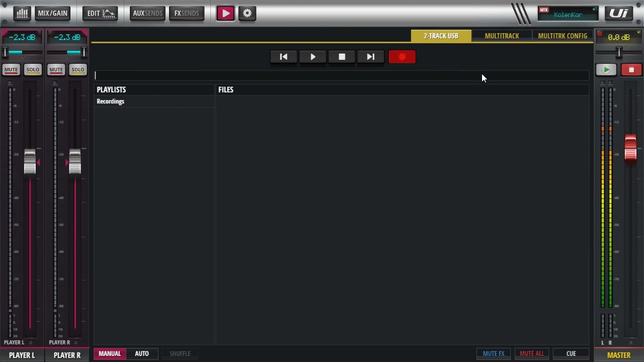This screenshot has height=362, width=644.
Task: Select MANUAL playback mode
Action: (110, 353)
